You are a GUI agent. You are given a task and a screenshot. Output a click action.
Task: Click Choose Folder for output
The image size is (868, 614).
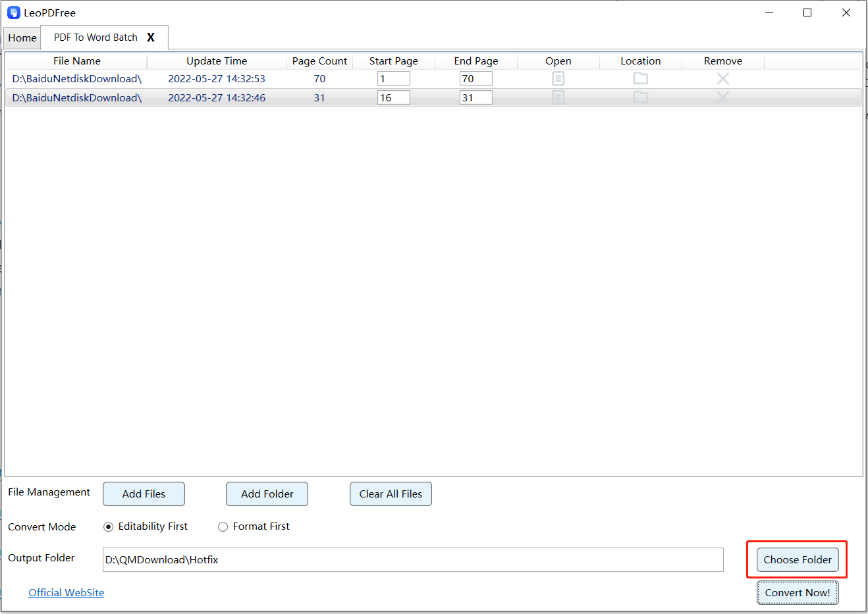[797, 560]
